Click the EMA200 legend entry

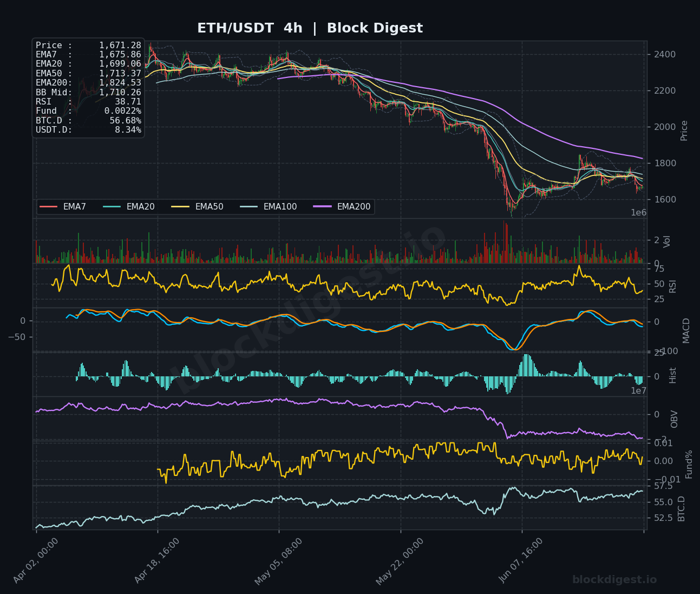coord(342,207)
